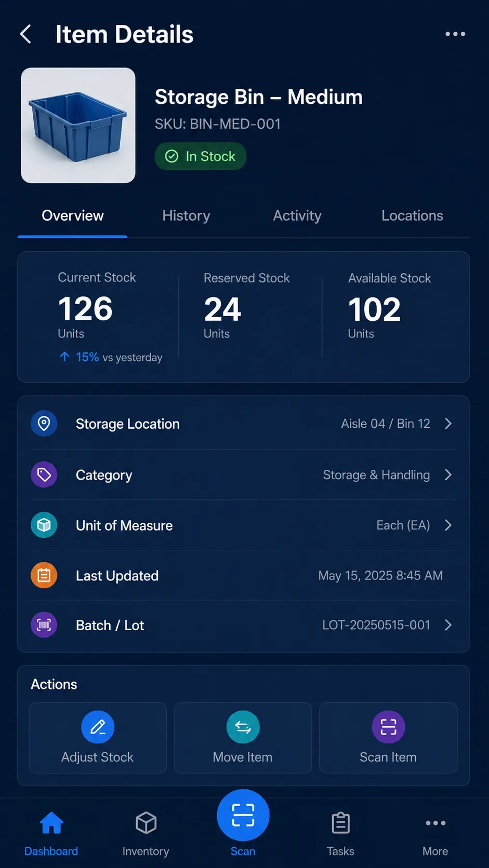Expand Category row chevron
The image size is (489, 868).
448,474
